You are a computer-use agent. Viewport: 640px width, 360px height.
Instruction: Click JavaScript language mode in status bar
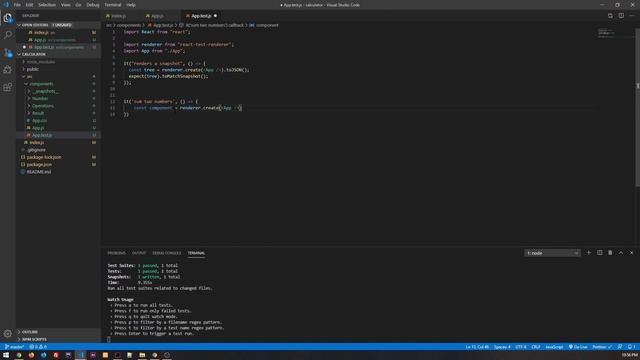pyautogui.click(x=554, y=347)
